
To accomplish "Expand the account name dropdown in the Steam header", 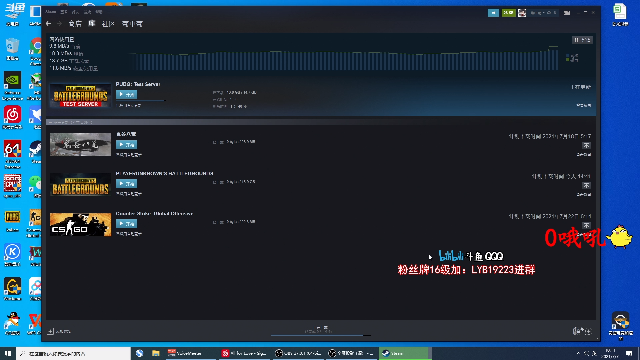I will pos(543,13).
